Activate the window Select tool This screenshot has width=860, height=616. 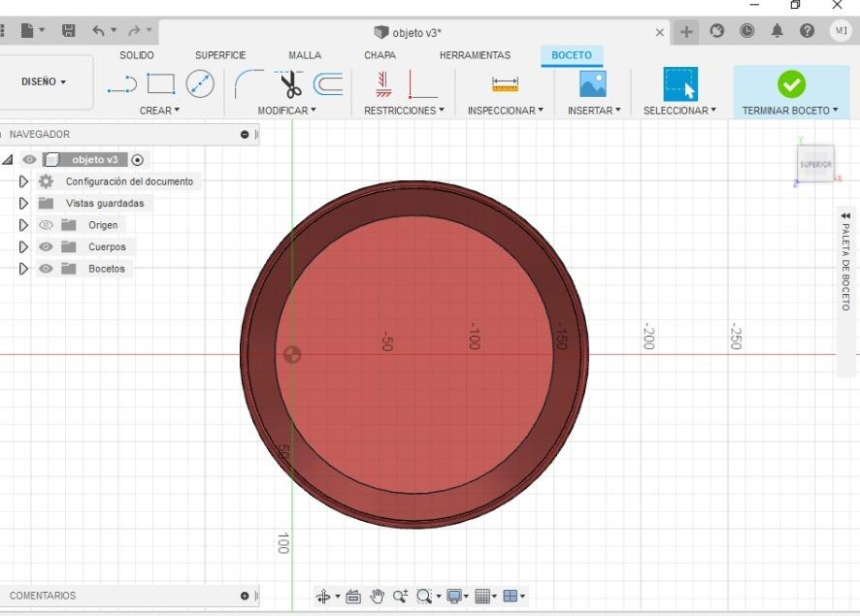tap(680, 83)
